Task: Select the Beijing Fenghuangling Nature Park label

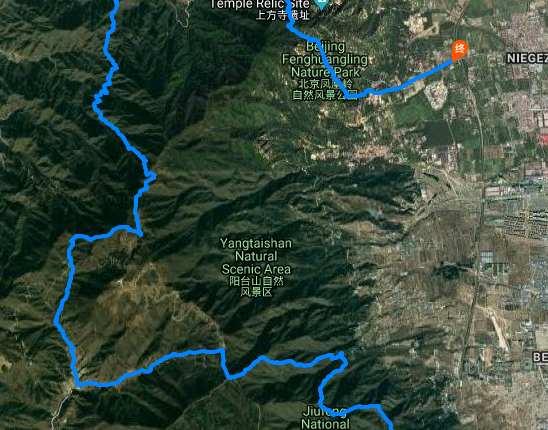Action: pyautogui.click(x=325, y=59)
